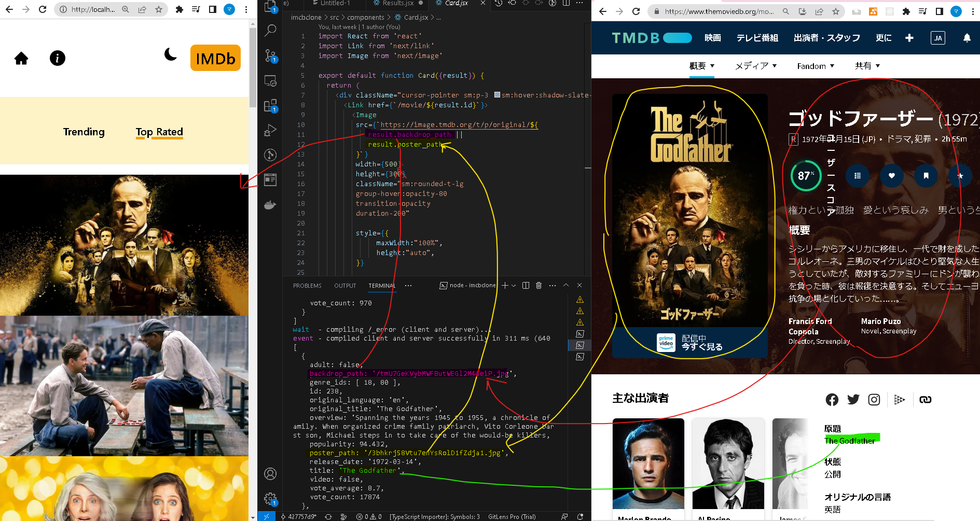Open the 映画 menu on TMDB
980x521 pixels.
(713, 38)
